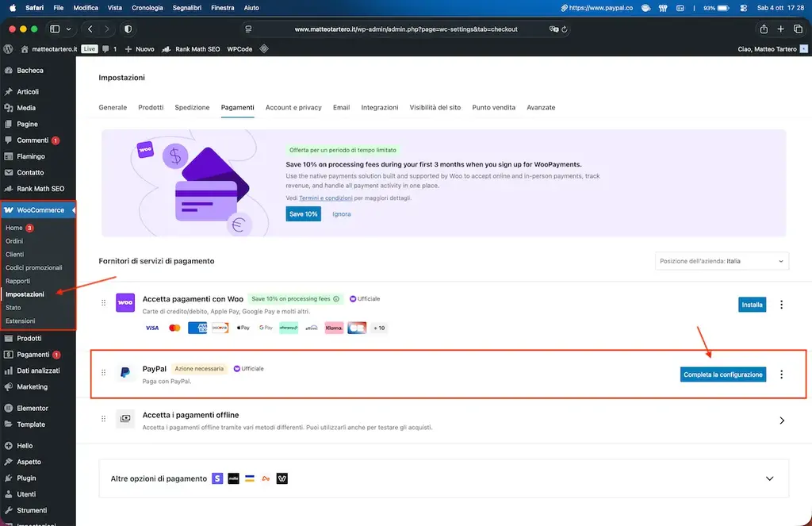812x526 pixels.
Task: Dismiss the offer by clicking Ignora
Action: (341, 214)
